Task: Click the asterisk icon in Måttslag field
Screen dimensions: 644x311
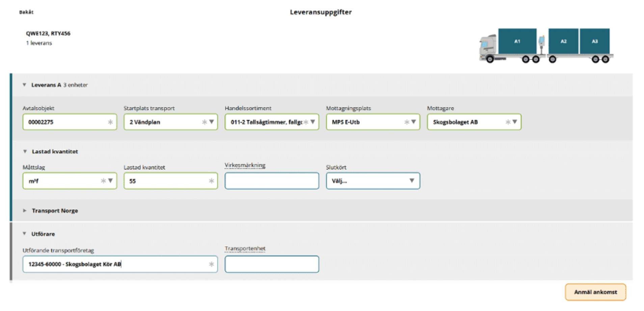Action: [103, 181]
